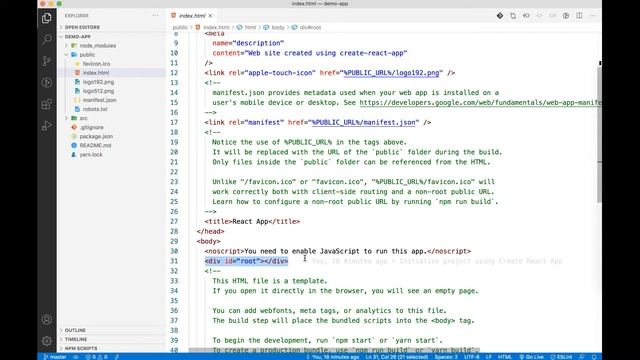Click the EXPLORER panel title

tap(76, 16)
